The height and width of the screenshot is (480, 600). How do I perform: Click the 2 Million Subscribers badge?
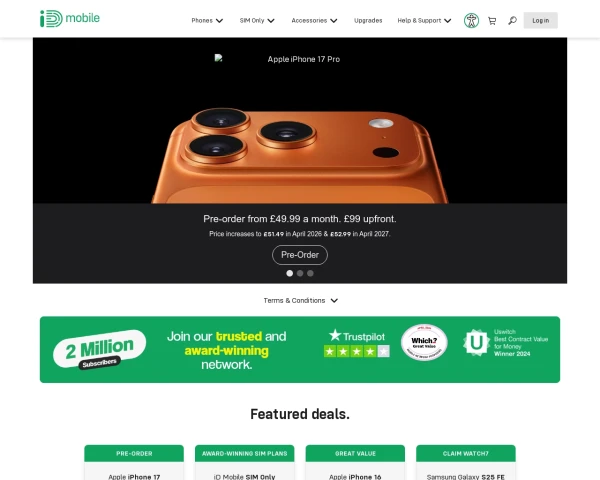99,349
